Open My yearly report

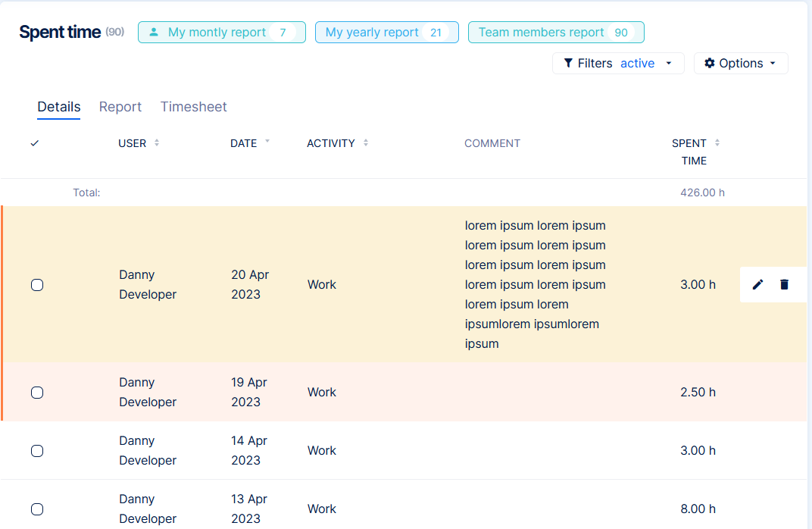click(x=386, y=33)
